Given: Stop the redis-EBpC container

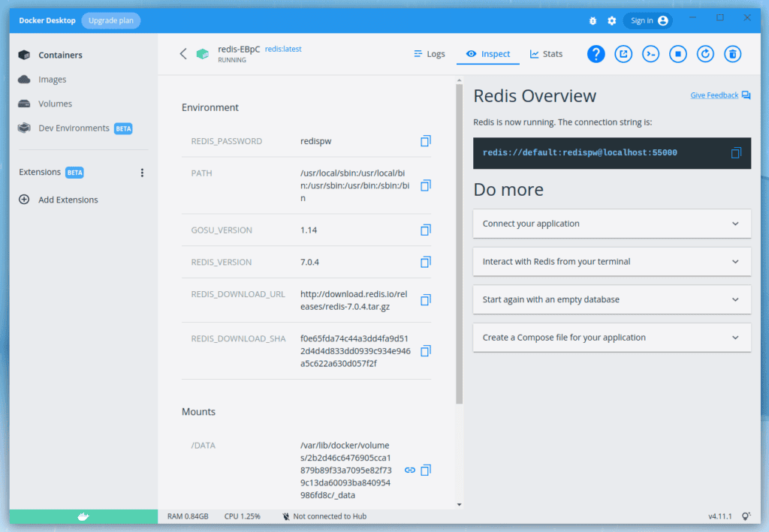Looking at the screenshot, I should click(678, 54).
